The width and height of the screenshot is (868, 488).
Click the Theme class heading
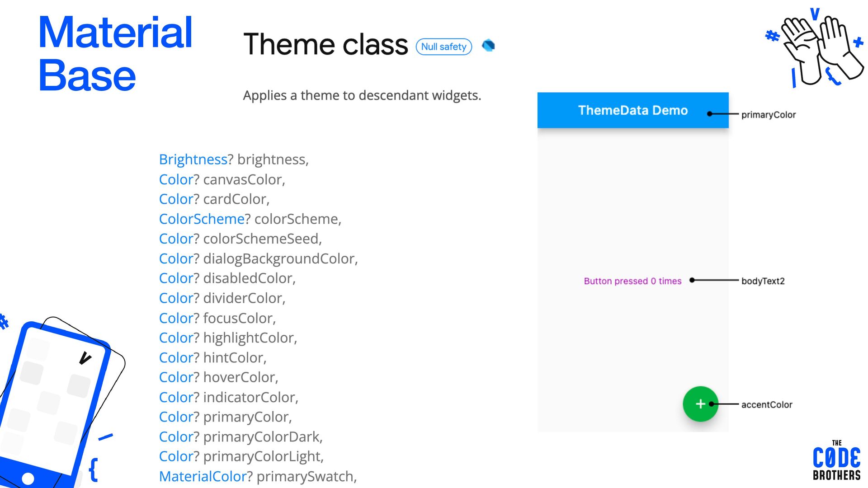(325, 44)
